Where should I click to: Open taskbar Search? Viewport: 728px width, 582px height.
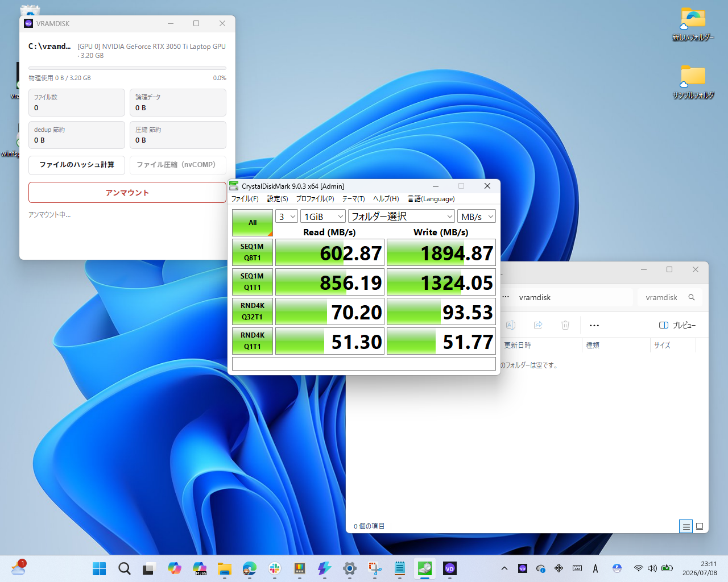[x=125, y=568]
